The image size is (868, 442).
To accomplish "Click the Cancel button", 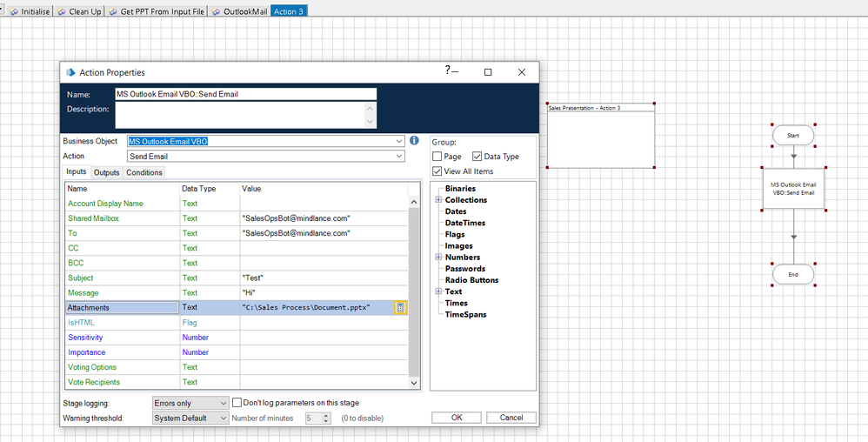I will click(511, 418).
